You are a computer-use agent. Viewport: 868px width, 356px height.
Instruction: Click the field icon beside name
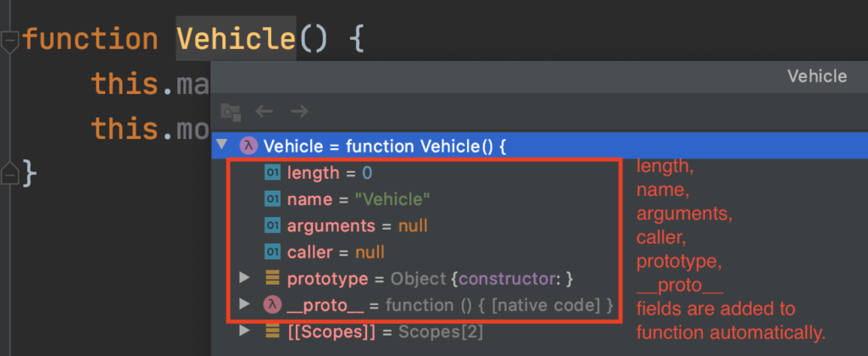pyautogui.click(x=272, y=199)
